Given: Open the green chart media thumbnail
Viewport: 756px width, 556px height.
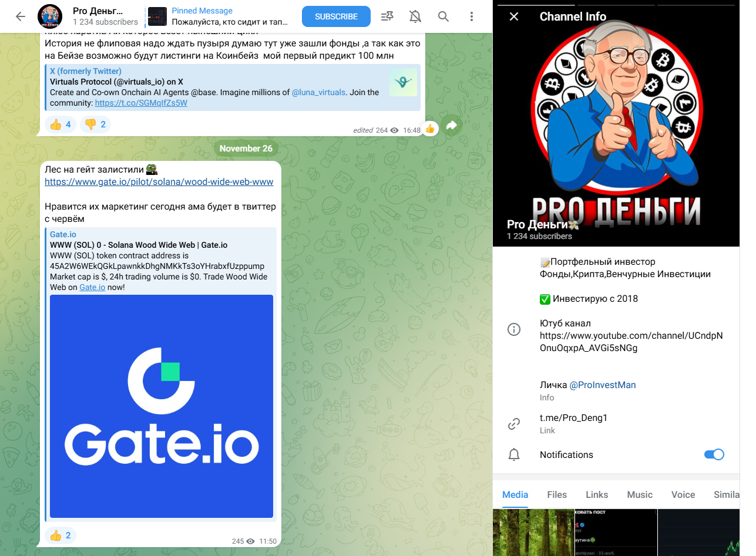Looking at the screenshot, I should (698, 532).
